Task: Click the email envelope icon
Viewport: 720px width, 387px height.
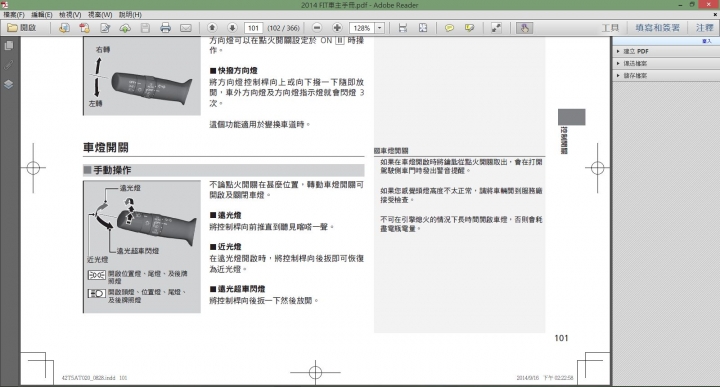Action: tap(186, 28)
